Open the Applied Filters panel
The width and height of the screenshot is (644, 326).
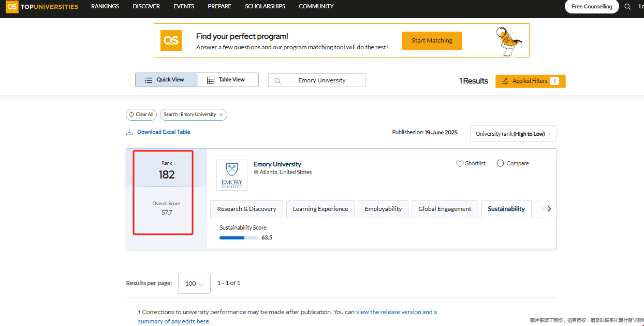tap(530, 81)
